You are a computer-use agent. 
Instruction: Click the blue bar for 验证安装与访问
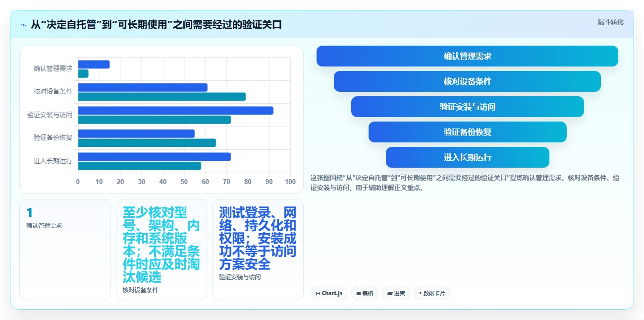(175, 111)
